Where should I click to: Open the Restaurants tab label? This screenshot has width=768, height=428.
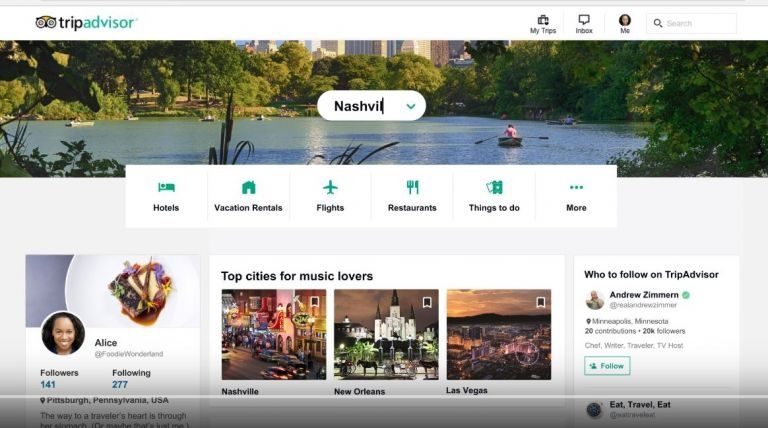click(x=412, y=208)
